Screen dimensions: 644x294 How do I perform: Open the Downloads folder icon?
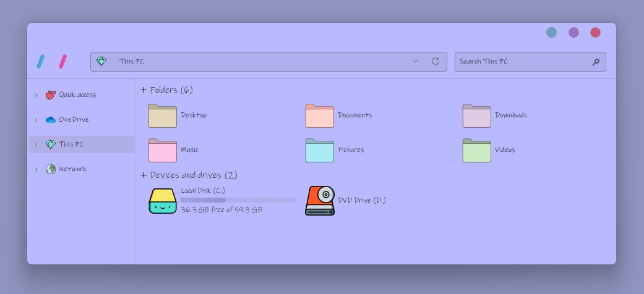tap(476, 115)
